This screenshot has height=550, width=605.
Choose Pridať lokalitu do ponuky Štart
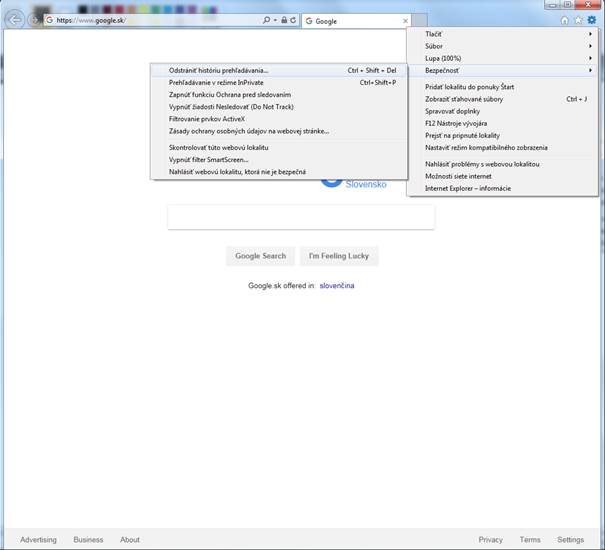[x=502, y=87]
